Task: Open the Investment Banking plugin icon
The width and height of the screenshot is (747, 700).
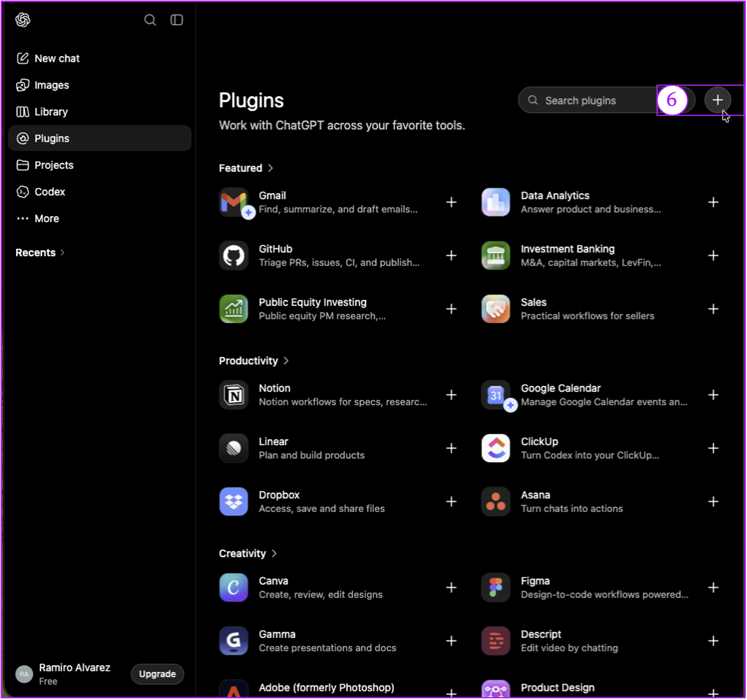Action: click(x=496, y=256)
